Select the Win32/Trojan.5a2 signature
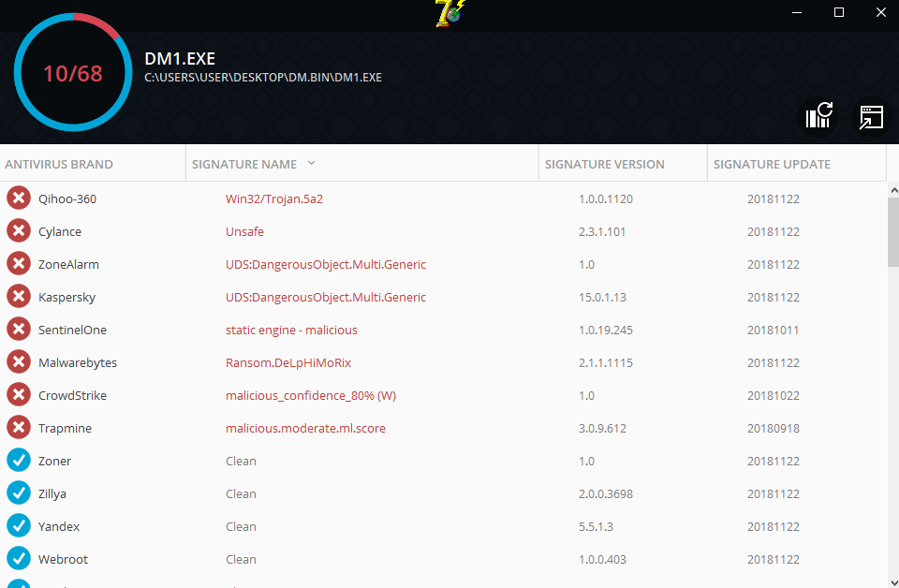The height and width of the screenshot is (588, 899). point(274,198)
